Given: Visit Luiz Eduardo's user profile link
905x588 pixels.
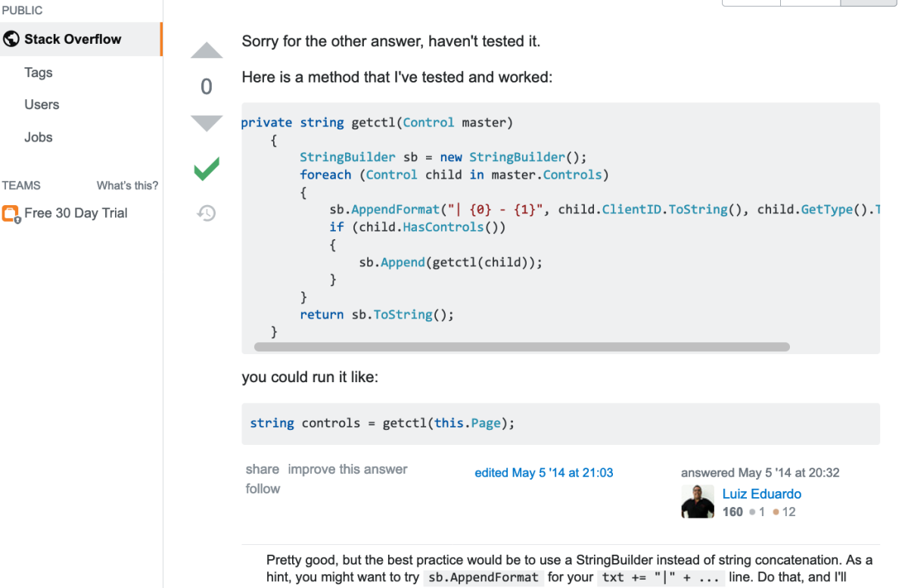Looking at the screenshot, I should pyautogui.click(x=761, y=494).
